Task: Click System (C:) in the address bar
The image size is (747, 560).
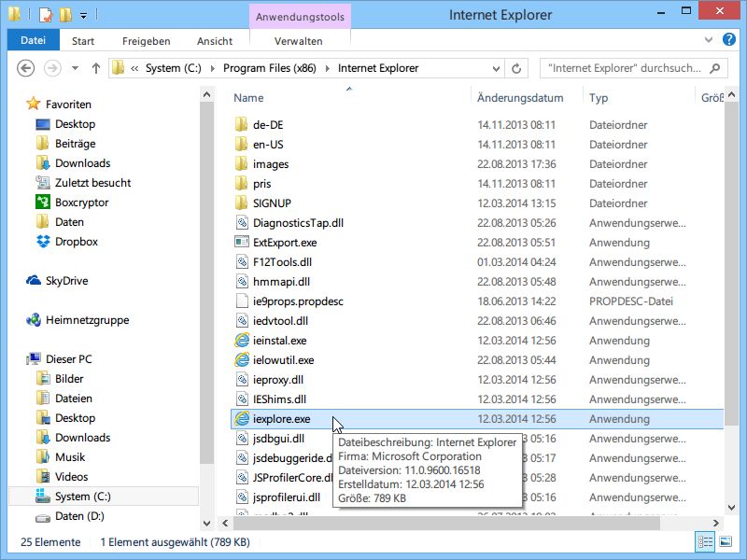Action: coord(174,68)
